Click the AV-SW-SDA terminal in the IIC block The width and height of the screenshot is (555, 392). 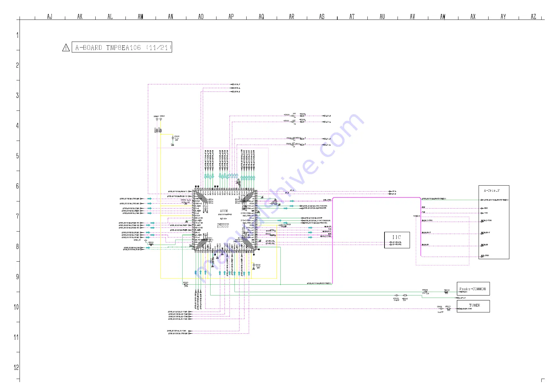(x=396, y=245)
